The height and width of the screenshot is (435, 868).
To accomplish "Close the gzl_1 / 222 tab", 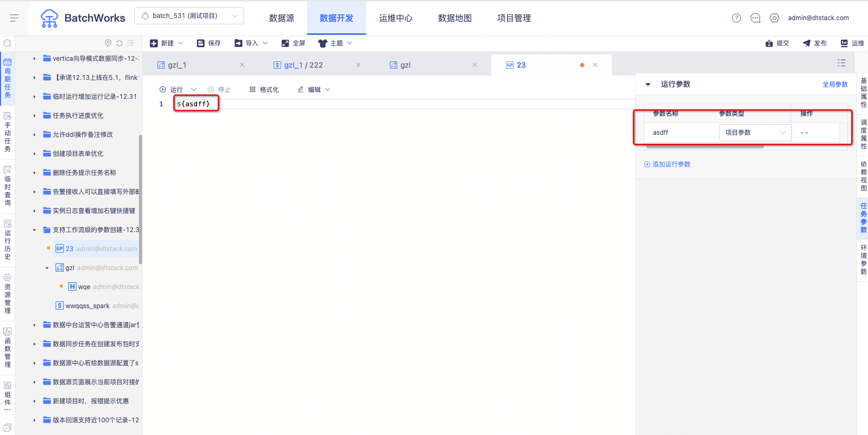I will pos(358,65).
